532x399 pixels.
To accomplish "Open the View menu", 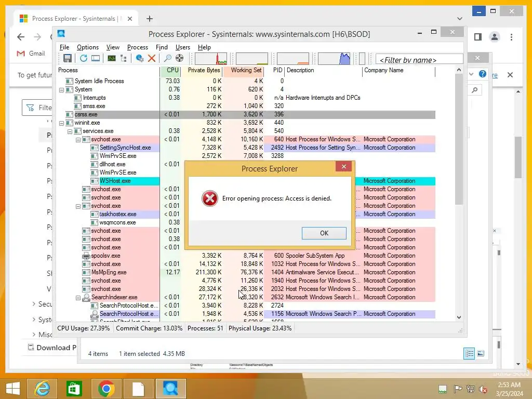I will (113, 47).
